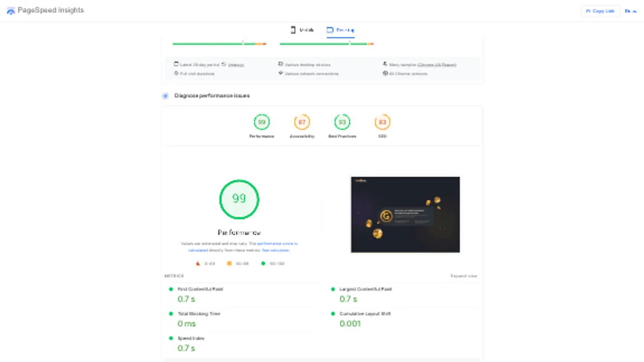This screenshot has height=362, width=644.
Task: Open the See calculator link
Action: click(x=276, y=250)
